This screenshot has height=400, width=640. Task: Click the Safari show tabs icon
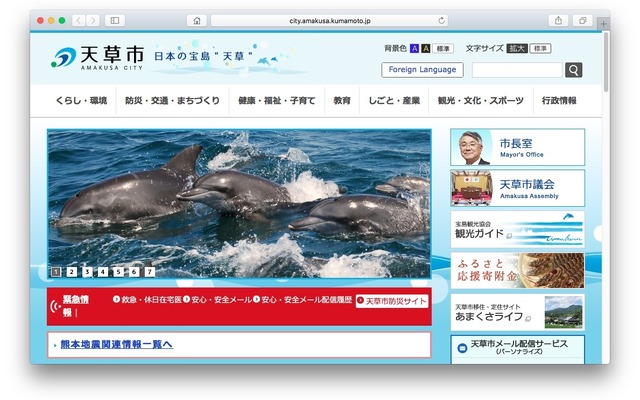tap(581, 20)
